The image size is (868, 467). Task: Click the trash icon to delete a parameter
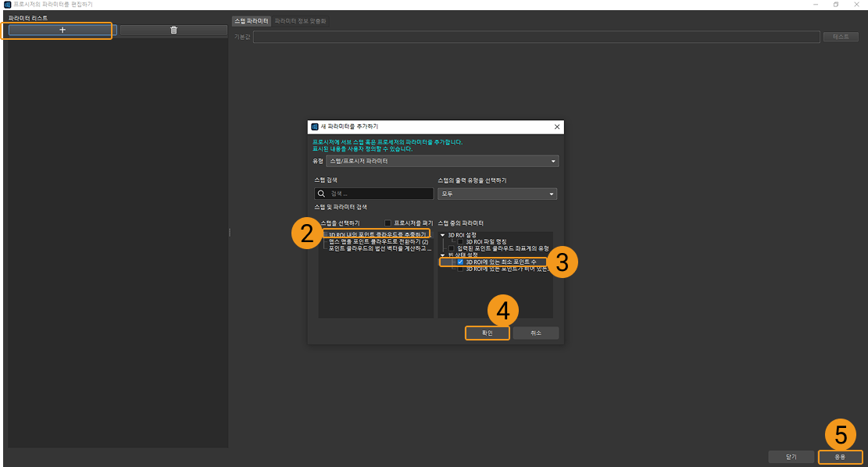(173, 30)
